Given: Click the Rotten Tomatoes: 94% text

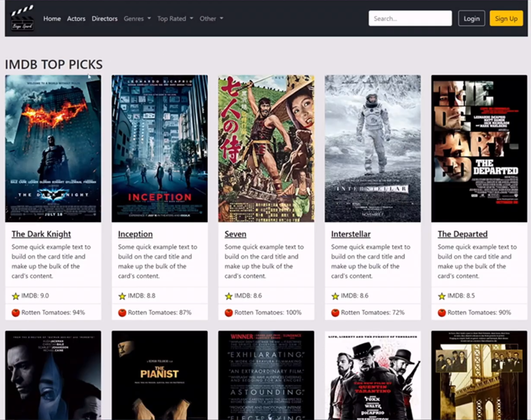Looking at the screenshot, I should [x=53, y=313].
